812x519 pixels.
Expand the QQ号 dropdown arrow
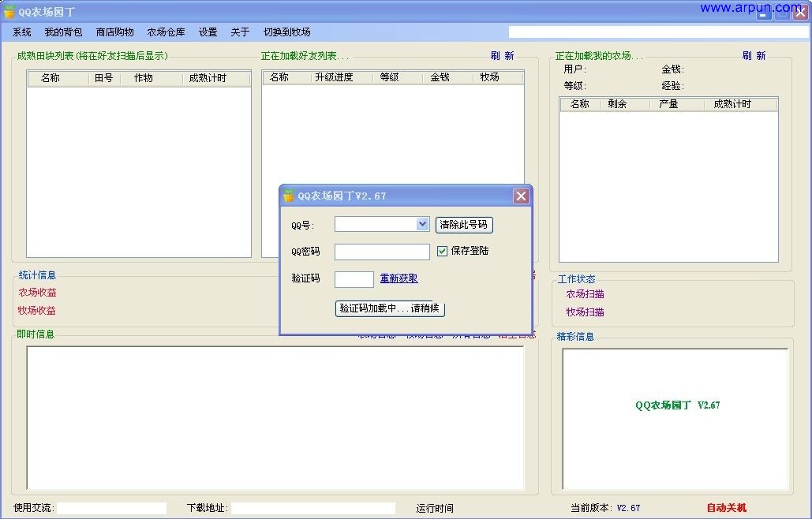coord(423,224)
